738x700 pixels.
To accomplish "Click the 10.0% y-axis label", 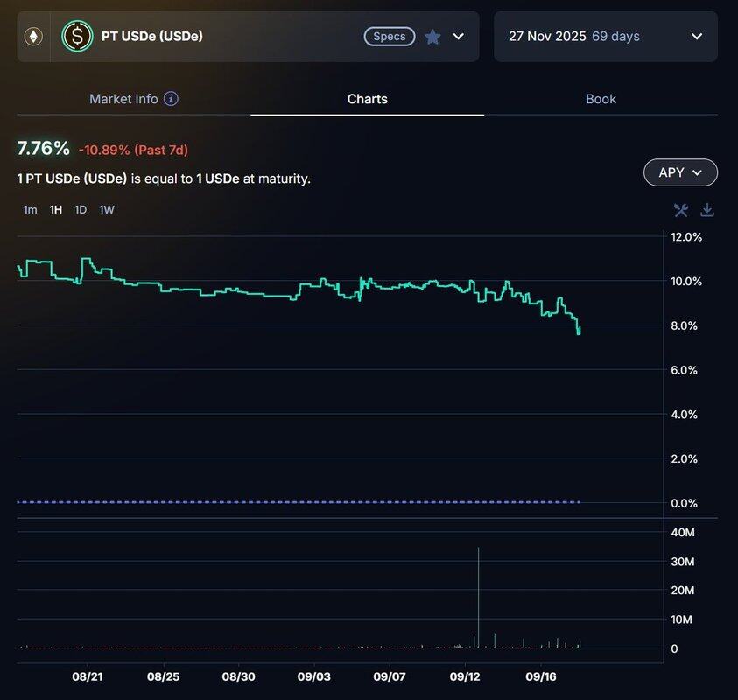I will click(x=686, y=282).
